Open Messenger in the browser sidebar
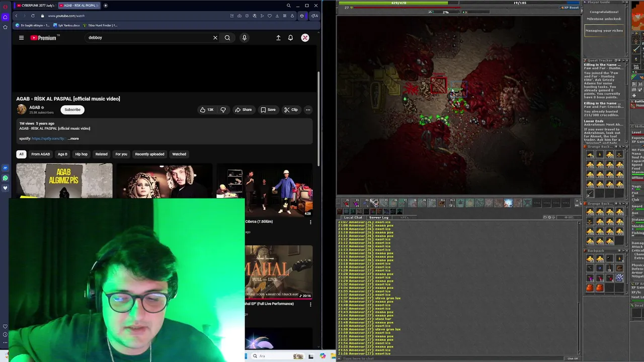This screenshot has width=644, height=362. [5, 168]
